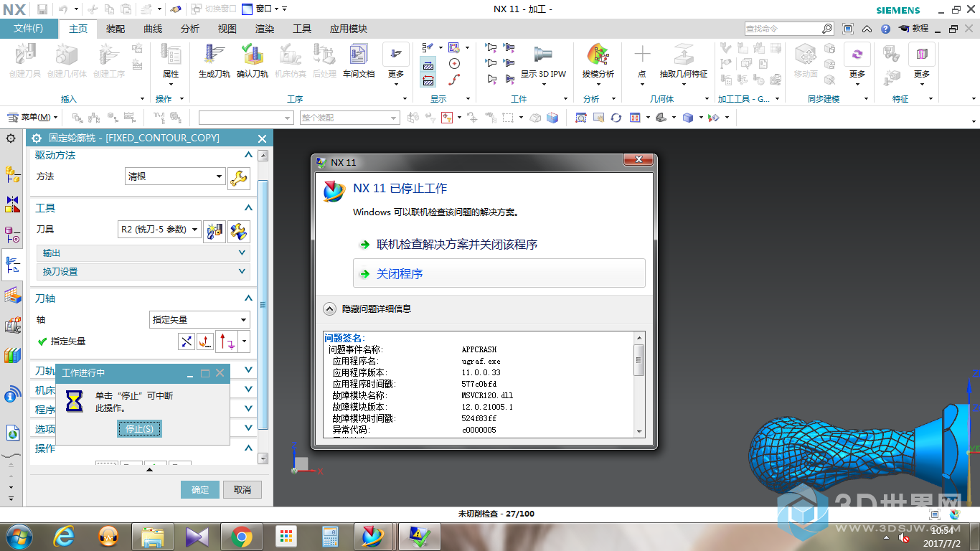Open the 菜单(M) menu button

[32, 118]
